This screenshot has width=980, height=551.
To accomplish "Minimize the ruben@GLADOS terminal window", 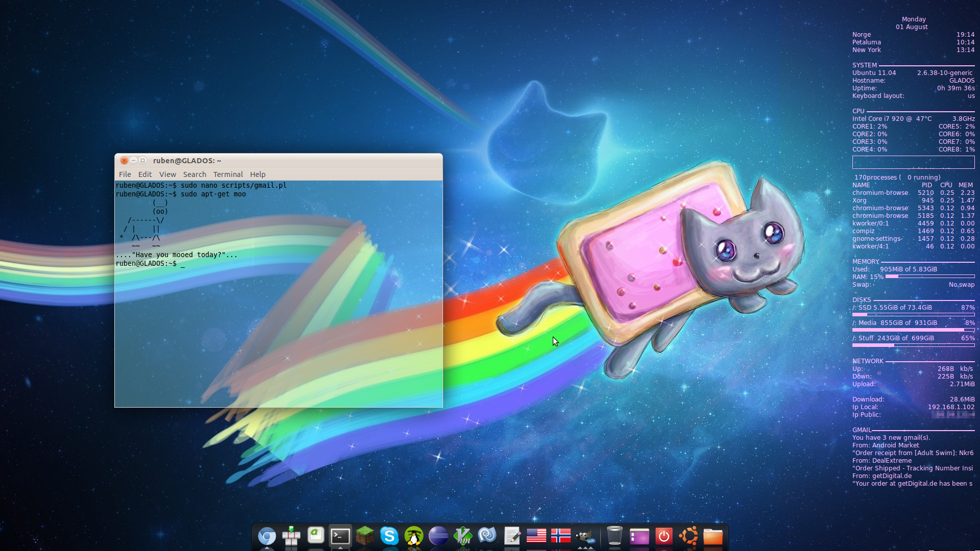I will pyautogui.click(x=134, y=160).
